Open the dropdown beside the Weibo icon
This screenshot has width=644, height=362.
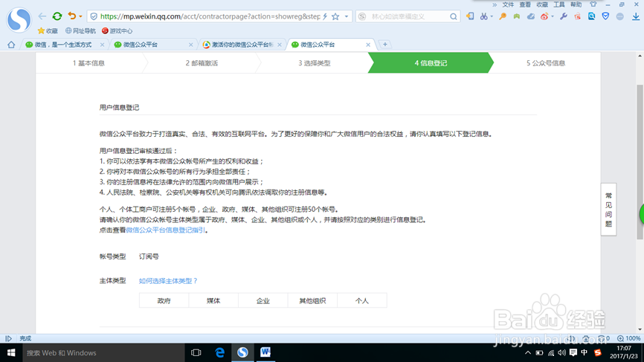click(x=553, y=16)
